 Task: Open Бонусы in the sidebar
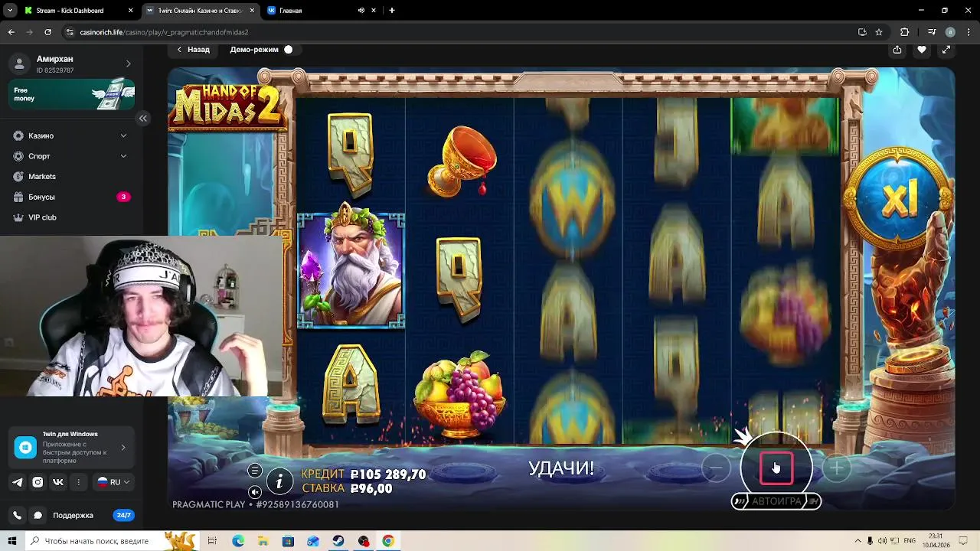click(x=70, y=197)
